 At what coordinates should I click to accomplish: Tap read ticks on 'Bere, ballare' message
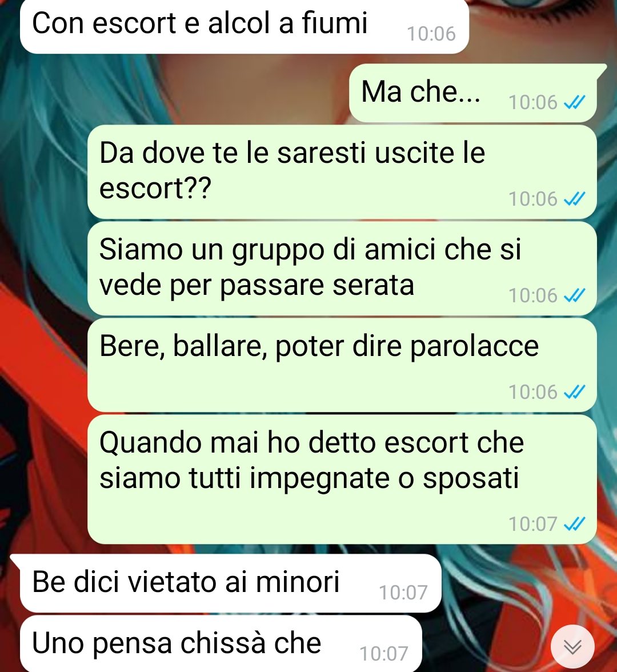[574, 392]
